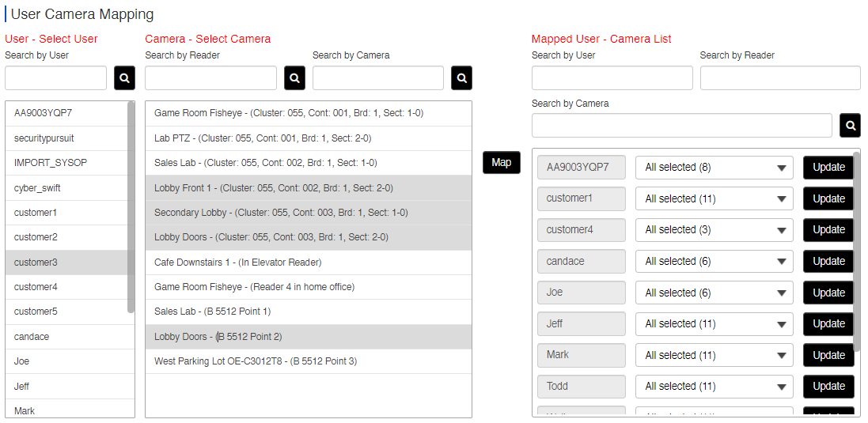Select Sales Lab Cluster 055 camera row
868x423 pixels.
(x=309, y=163)
